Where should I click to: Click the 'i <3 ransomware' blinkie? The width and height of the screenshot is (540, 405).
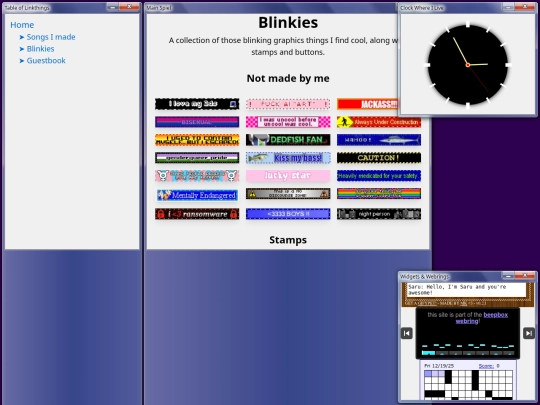coord(197,214)
